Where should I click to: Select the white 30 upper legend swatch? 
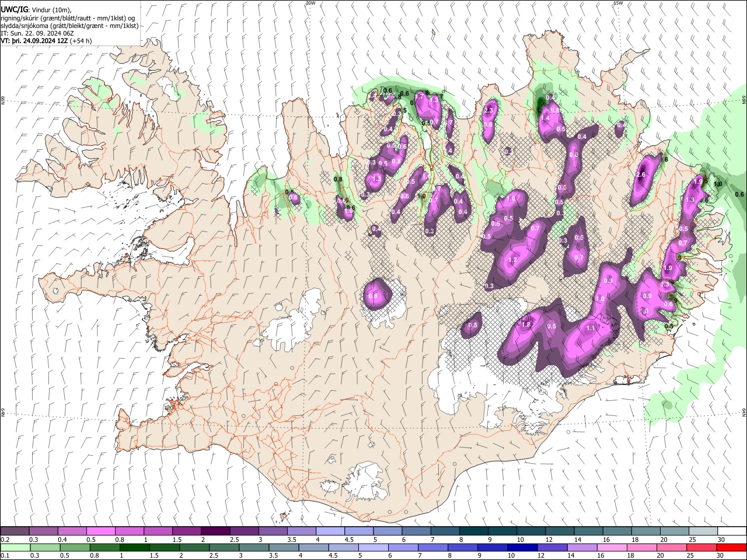click(x=732, y=531)
